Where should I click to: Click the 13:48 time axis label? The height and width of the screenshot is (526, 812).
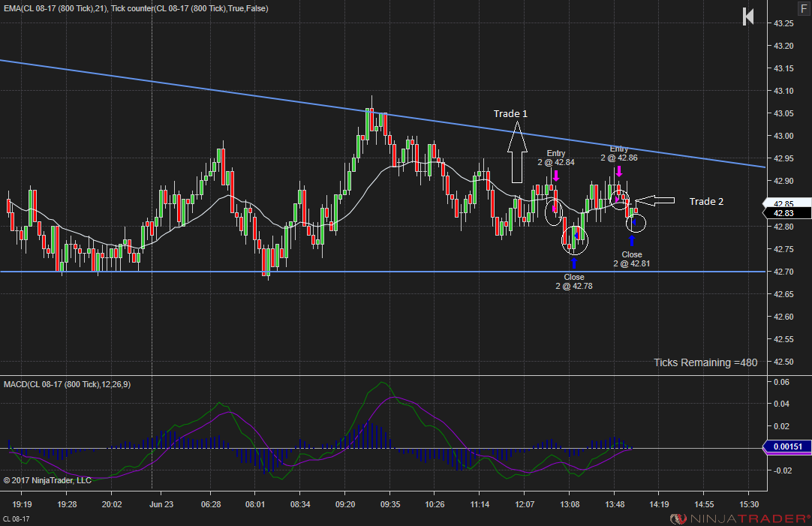[x=615, y=504]
